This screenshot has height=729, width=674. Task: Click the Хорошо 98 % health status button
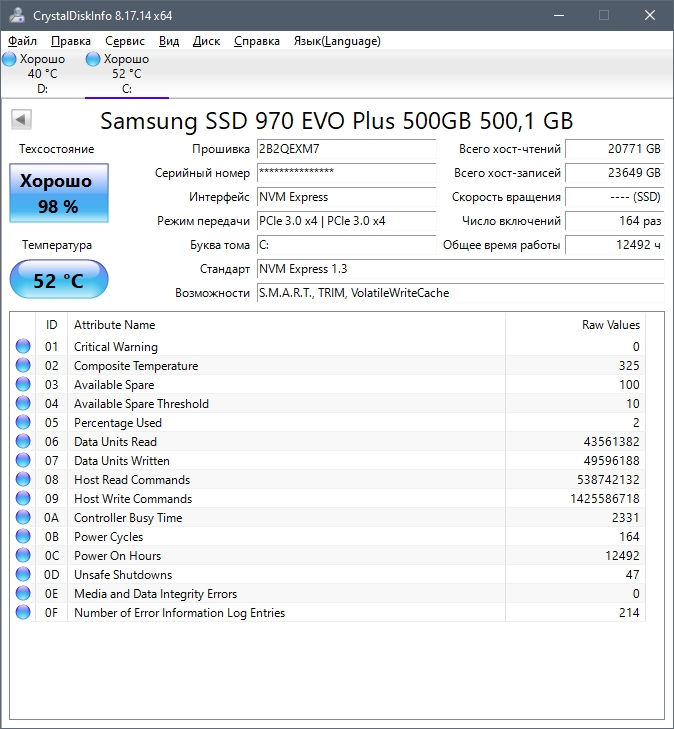coord(58,194)
